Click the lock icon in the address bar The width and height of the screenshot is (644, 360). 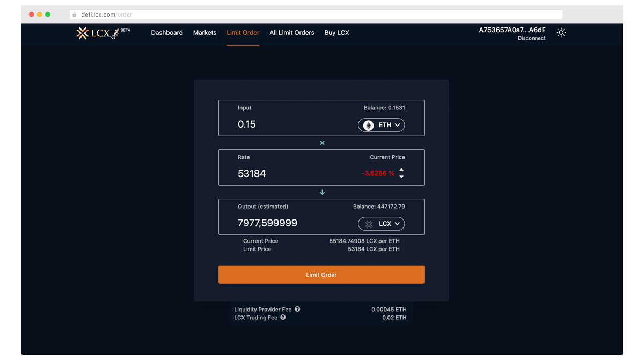point(75,14)
